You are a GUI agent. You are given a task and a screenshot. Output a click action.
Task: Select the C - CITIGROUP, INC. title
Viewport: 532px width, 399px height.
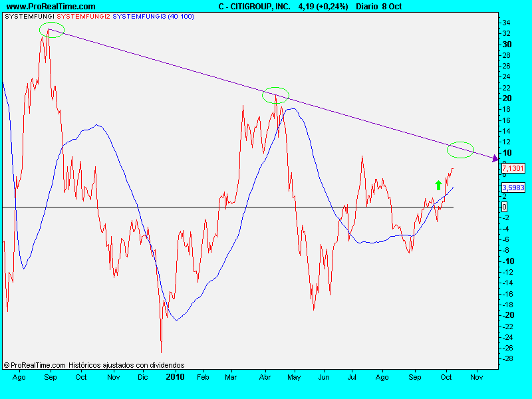pos(255,7)
